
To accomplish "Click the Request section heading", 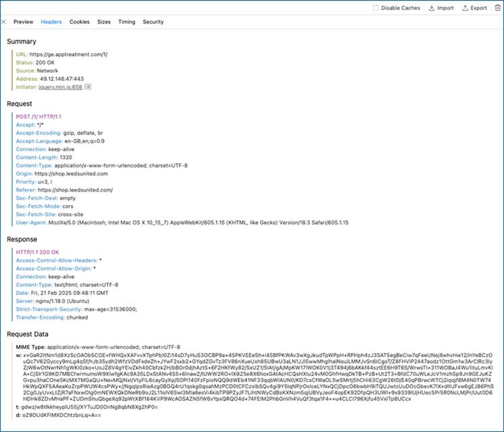I will (20, 104).
